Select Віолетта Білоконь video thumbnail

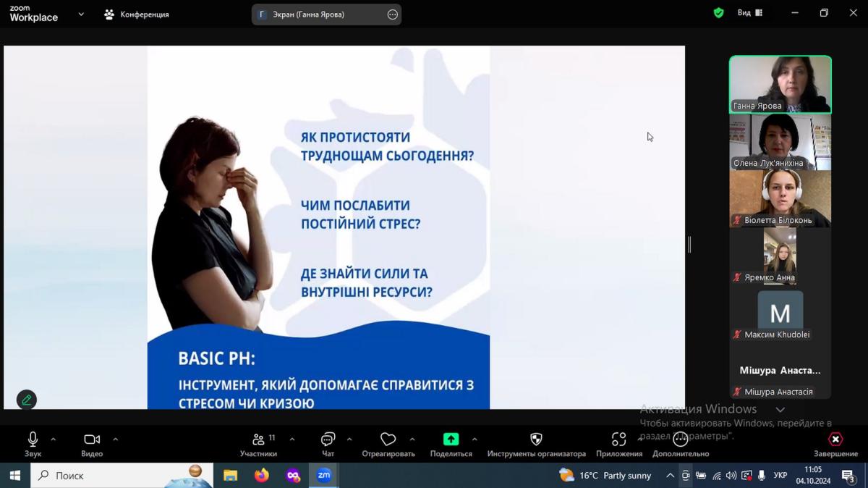(780, 198)
